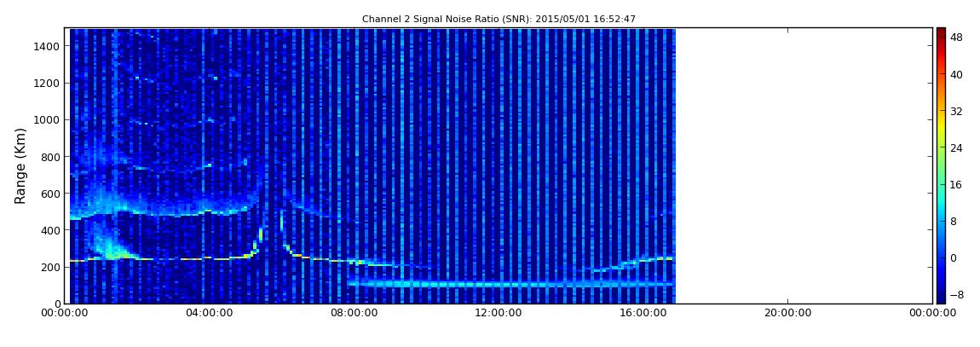Click the y-axis tick label 800
The width and height of the screenshot is (980, 347).
coord(50,157)
